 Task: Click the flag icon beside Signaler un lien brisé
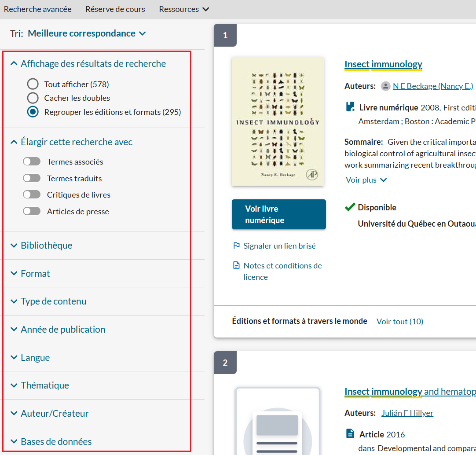(x=236, y=246)
